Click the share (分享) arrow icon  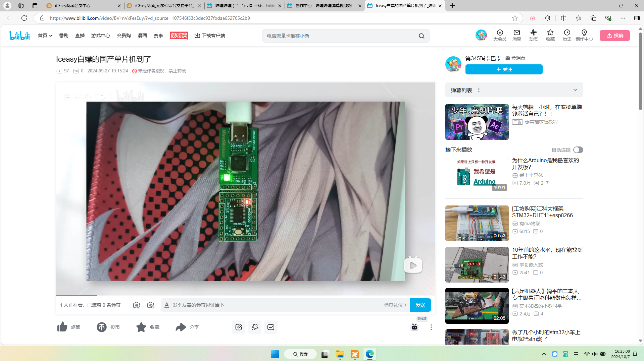[181, 327]
